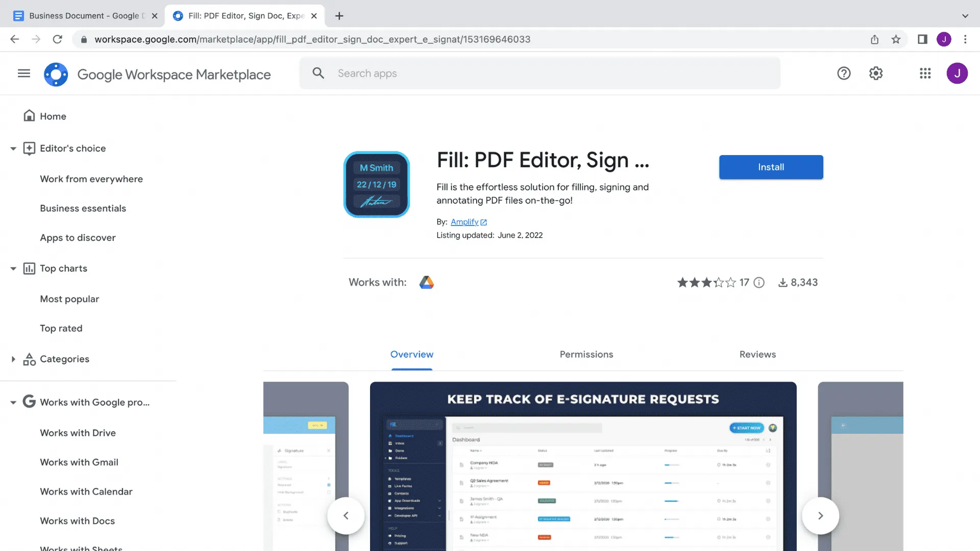Click the next screenshot carousel arrow
Viewport: 980px width, 551px height.
[820, 515]
